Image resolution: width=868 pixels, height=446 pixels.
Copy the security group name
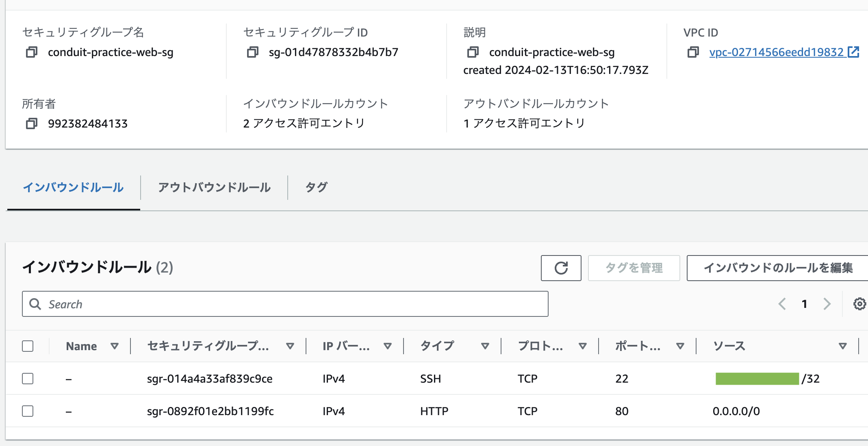pyautogui.click(x=32, y=52)
